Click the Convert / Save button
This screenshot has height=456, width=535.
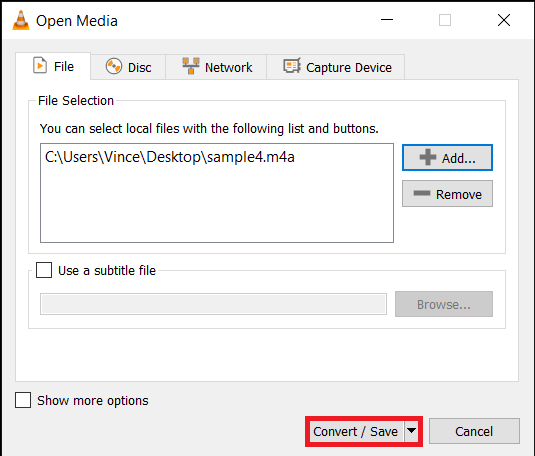(357, 431)
